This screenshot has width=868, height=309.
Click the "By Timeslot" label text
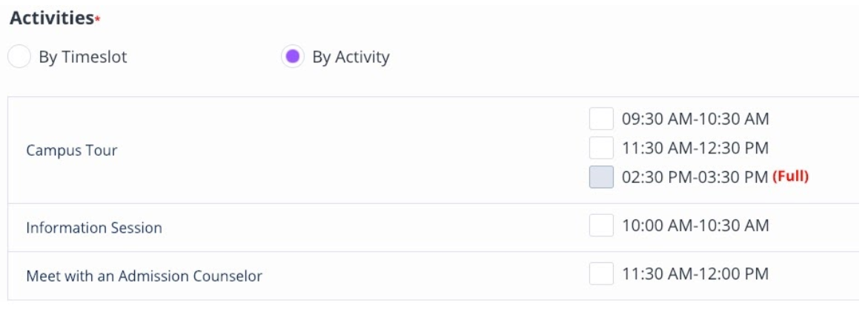coord(82,57)
